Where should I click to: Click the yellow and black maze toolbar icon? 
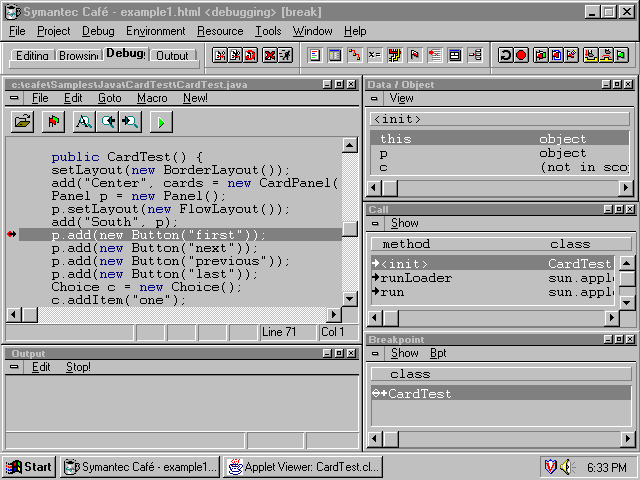[395, 55]
